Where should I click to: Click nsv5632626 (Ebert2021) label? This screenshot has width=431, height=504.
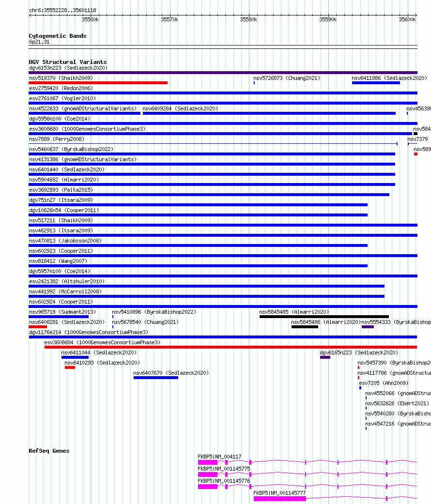coord(397,404)
